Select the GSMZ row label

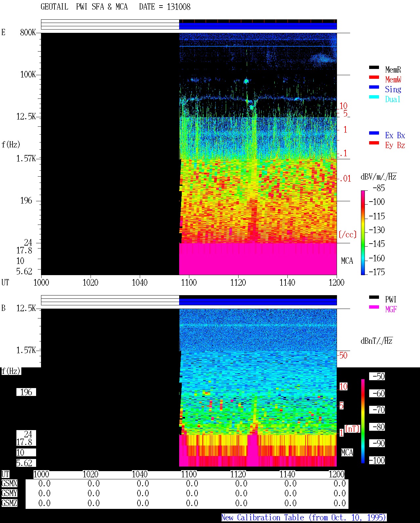click(9, 503)
